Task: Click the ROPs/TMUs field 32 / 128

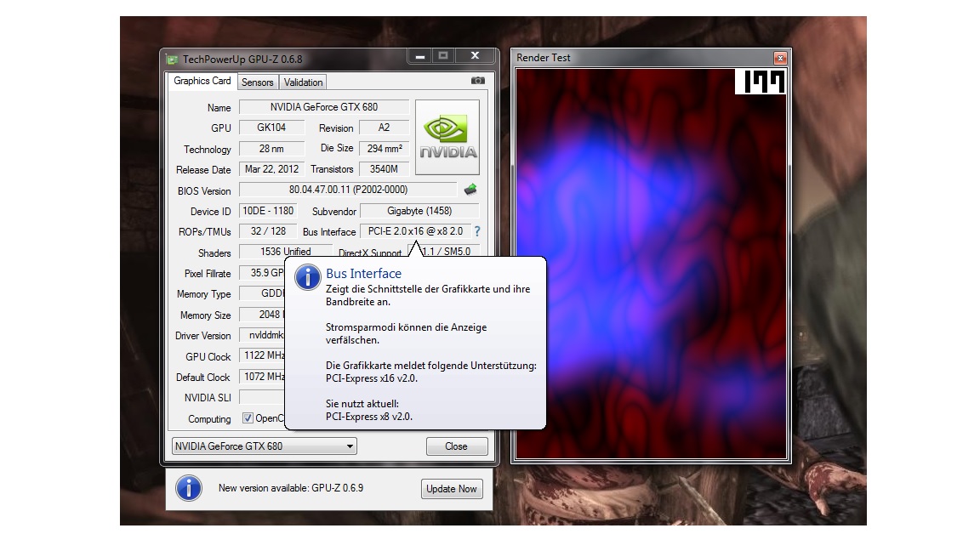Action: (x=268, y=231)
